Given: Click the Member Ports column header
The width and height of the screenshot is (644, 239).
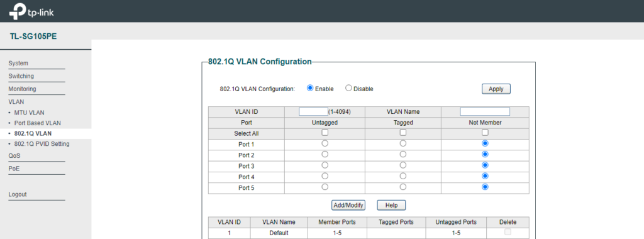Looking at the screenshot, I should point(337,222).
